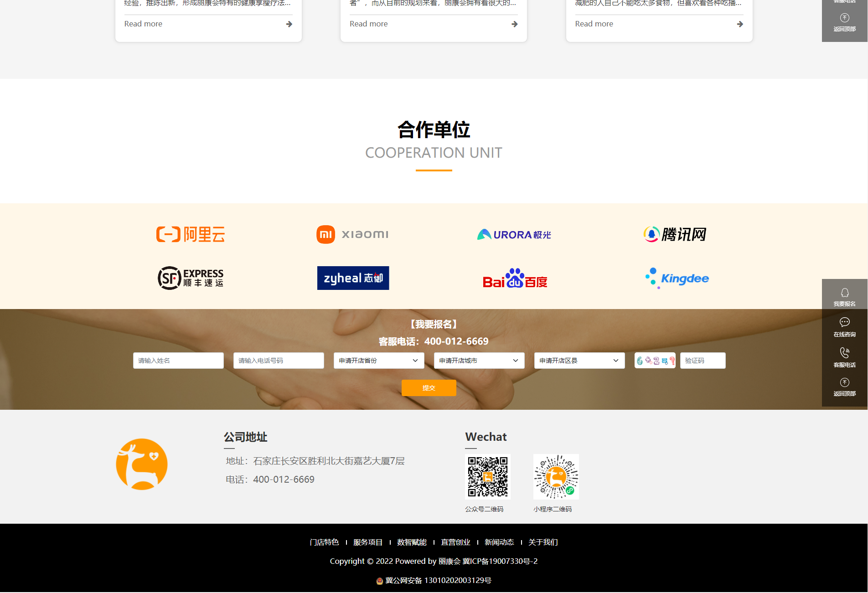This screenshot has width=868, height=593.
Task: Select 关于我们 in footer menu
Action: coord(543,542)
